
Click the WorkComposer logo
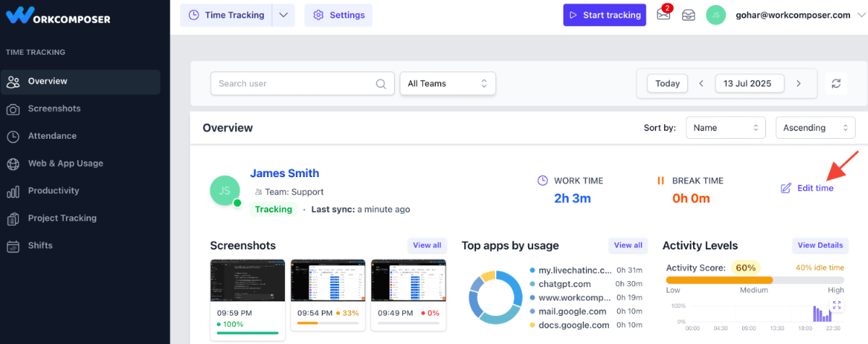pos(58,14)
